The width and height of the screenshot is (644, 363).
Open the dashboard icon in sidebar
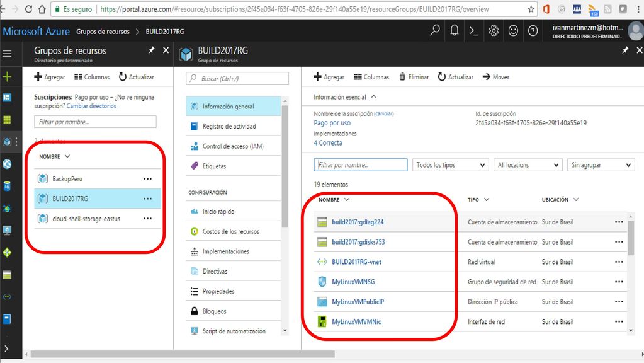[x=7, y=98]
